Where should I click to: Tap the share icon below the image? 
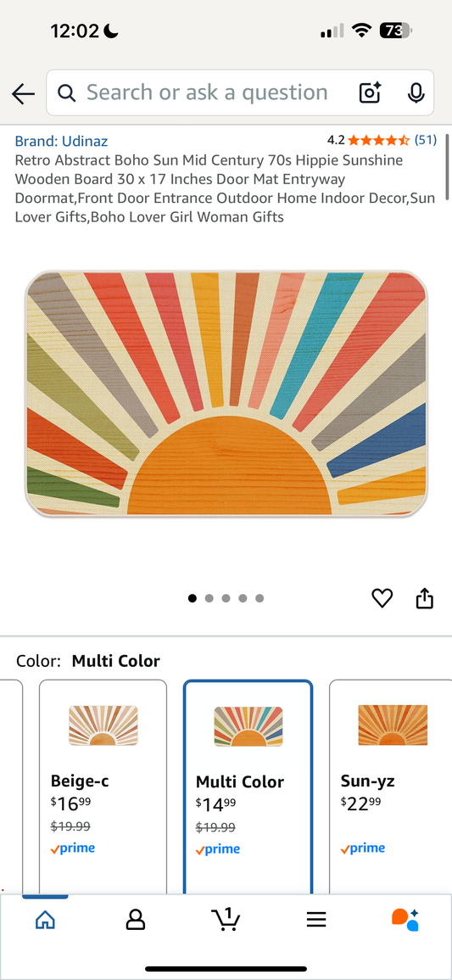(x=425, y=598)
